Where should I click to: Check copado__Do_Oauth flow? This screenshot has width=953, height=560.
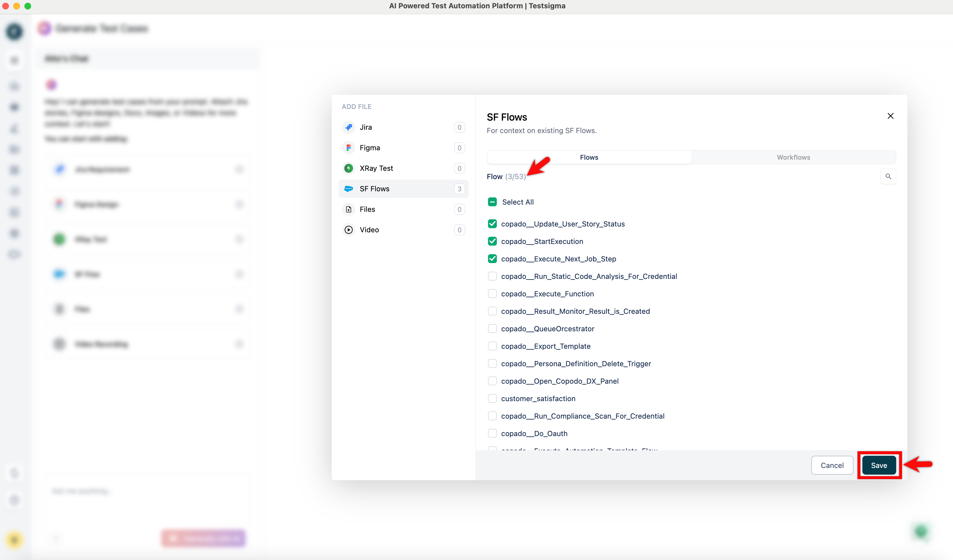coord(492,433)
